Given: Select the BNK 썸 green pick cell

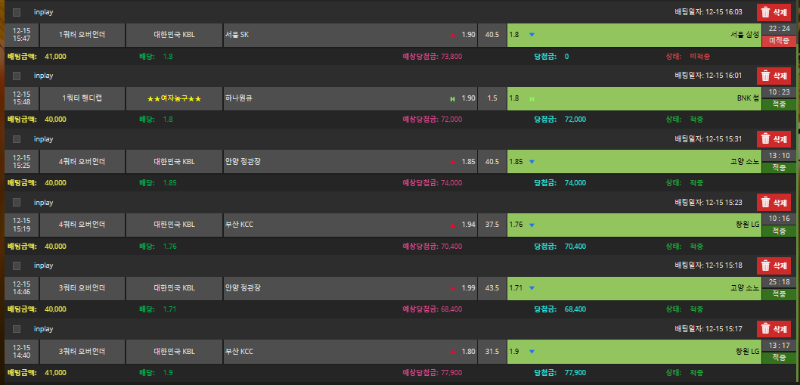Looking at the screenshot, I should [x=634, y=98].
